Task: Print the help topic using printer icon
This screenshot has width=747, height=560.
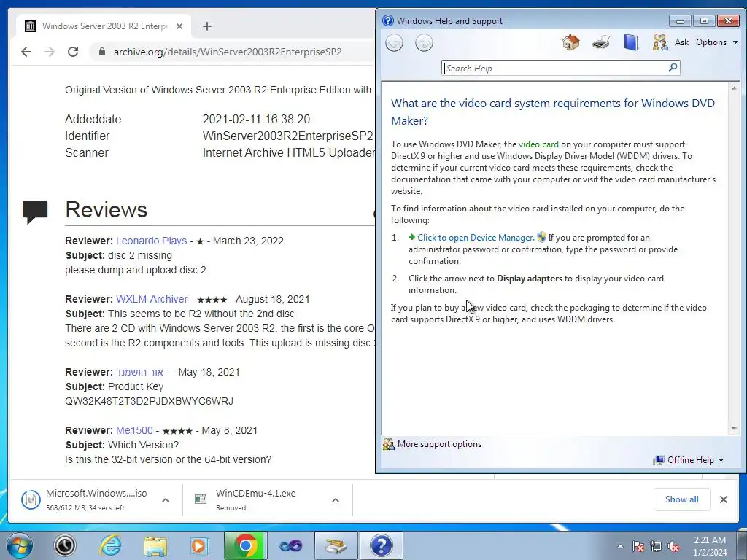Action: (x=601, y=42)
